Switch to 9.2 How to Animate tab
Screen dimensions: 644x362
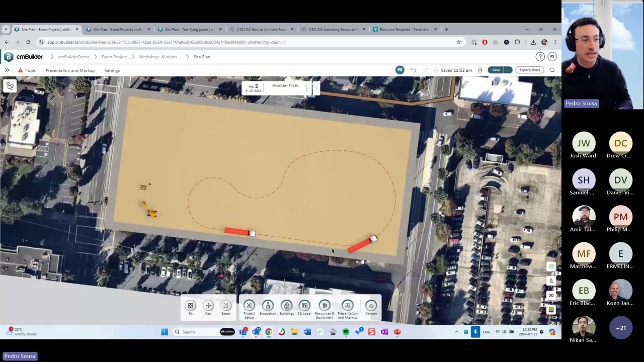(261, 29)
